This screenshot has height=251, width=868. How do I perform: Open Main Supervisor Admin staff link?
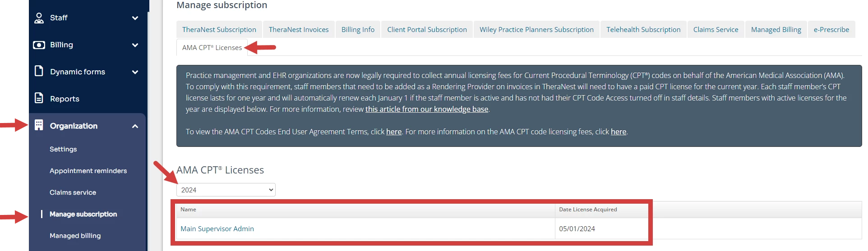click(x=217, y=228)
